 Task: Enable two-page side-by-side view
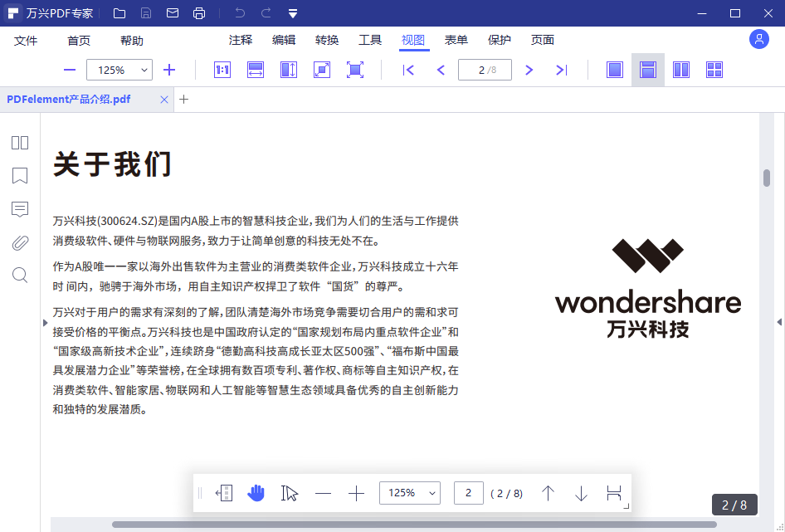(x=680, y=70)
